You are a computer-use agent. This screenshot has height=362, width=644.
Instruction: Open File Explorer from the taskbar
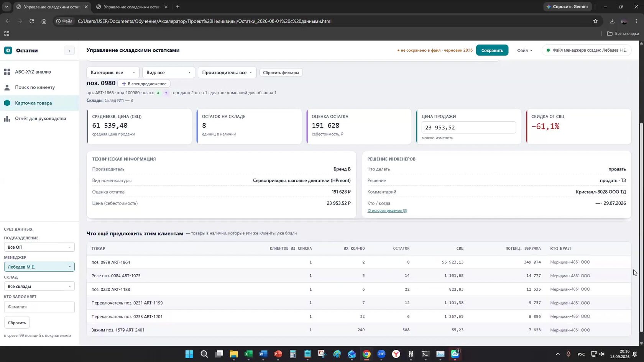click(x=234, y=354)
